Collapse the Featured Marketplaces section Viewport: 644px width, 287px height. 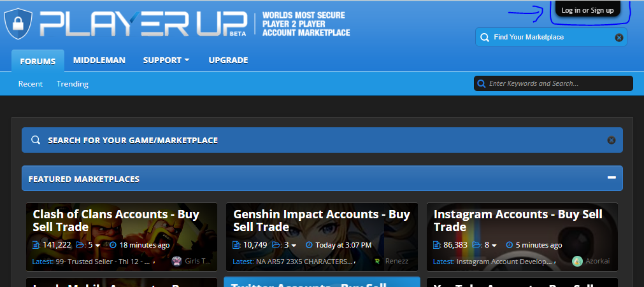pos(612,178)
